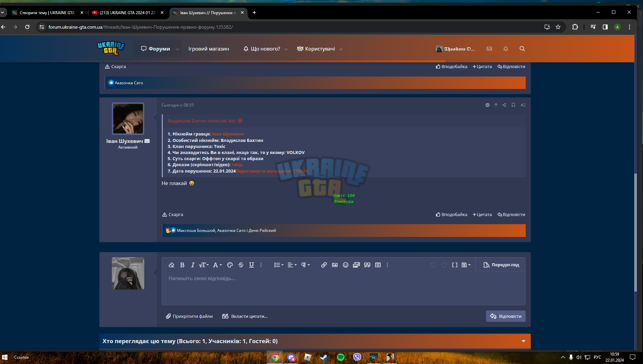643x364 pixels.
Task: Switch to Створити тему browser tab
Action: point(47,12)
